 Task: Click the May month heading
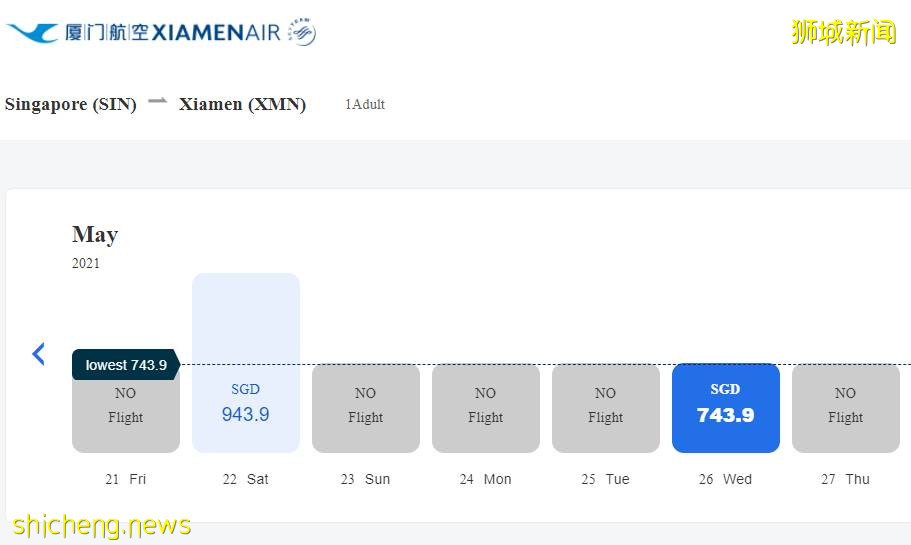95,234
